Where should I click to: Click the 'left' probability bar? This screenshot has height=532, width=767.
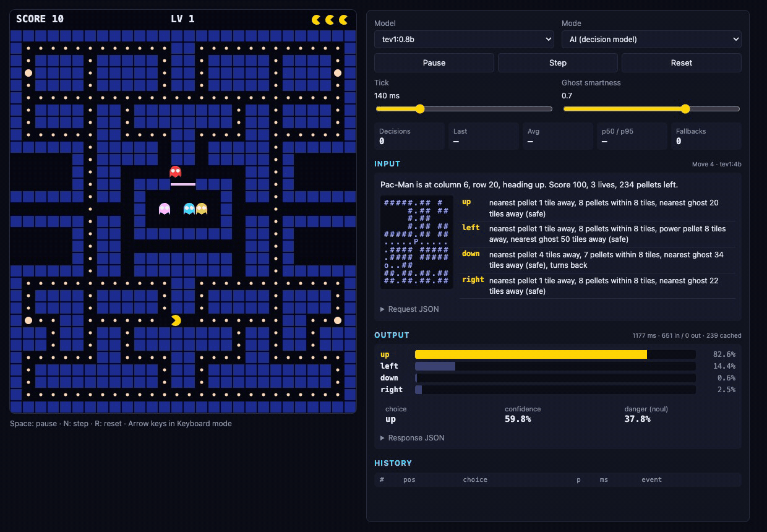coord(435,366)
